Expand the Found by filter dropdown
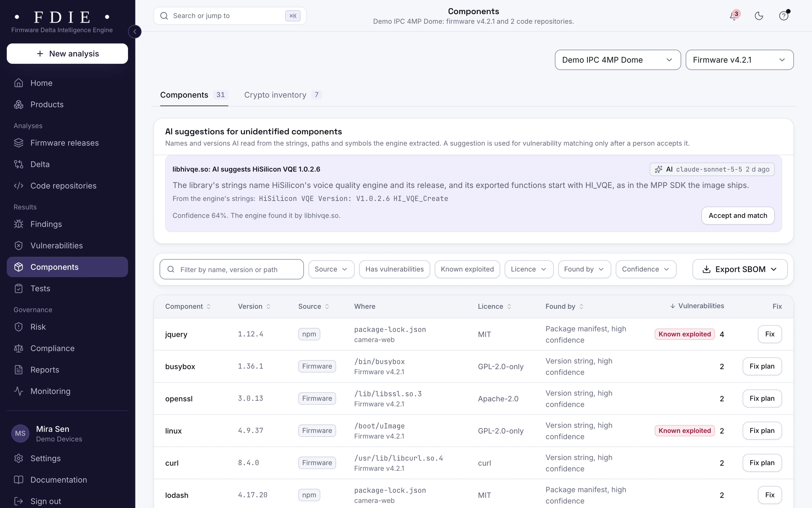Image resolution: width=812 pixels, height=508 pixels. pyautogui.click(x=584, y=269)
